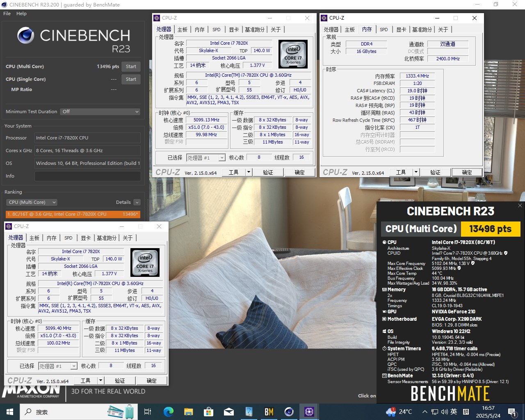This screenshot has width=525, height=420.
Task: Click 确定 button in memory CPU-Z window
Action: tap(467, 172)
